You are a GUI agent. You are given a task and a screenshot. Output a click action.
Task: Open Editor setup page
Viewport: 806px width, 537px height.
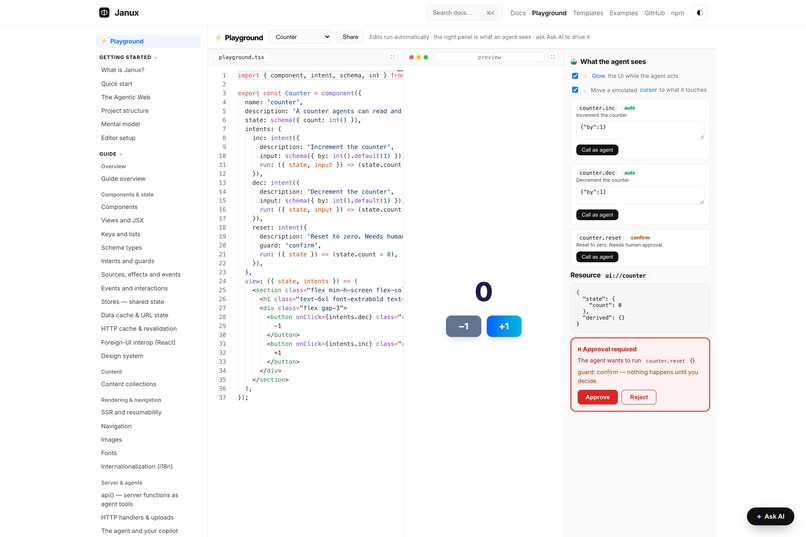point(118,138)
